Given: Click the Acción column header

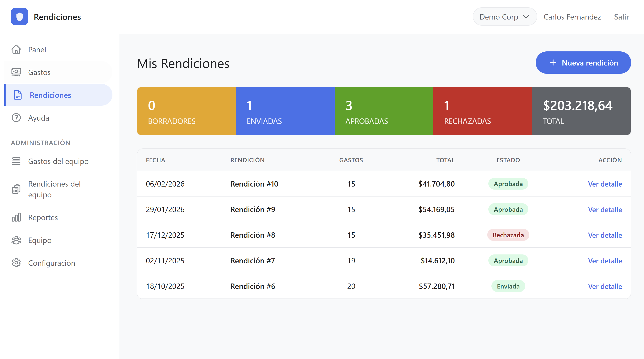Looking at the screenshot, I should [610, 160].
